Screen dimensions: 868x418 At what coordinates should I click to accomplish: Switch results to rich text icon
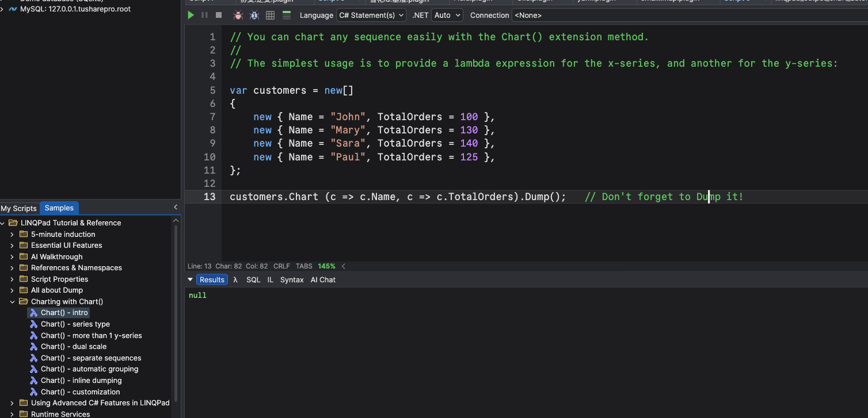click(x=287, y=15)
